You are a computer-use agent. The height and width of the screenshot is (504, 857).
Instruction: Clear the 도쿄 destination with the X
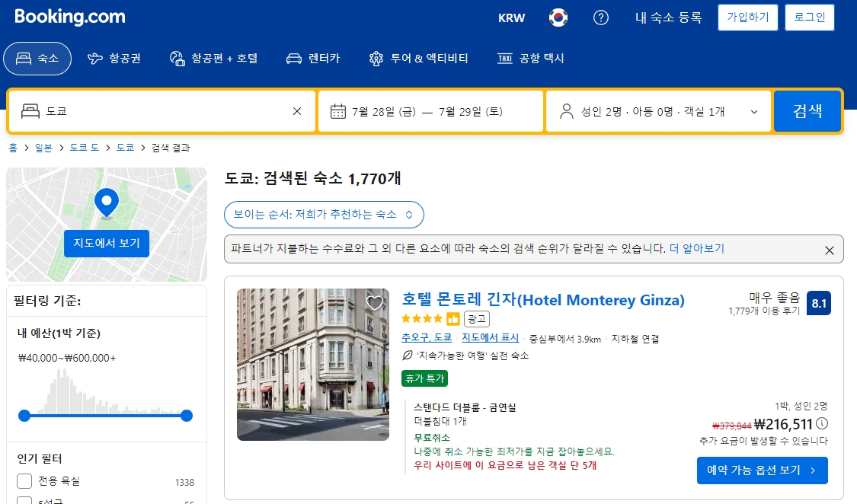pyautogui.click(x=297, y=111)
